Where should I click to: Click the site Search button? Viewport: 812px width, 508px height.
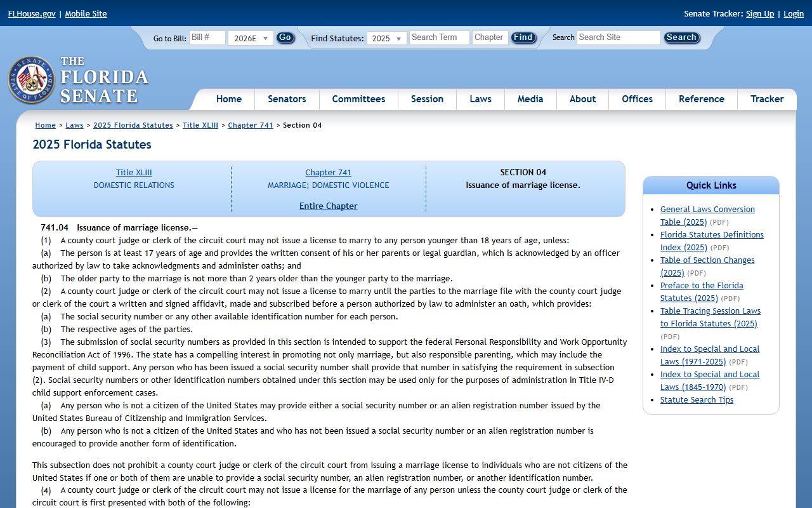pos(681,37)
